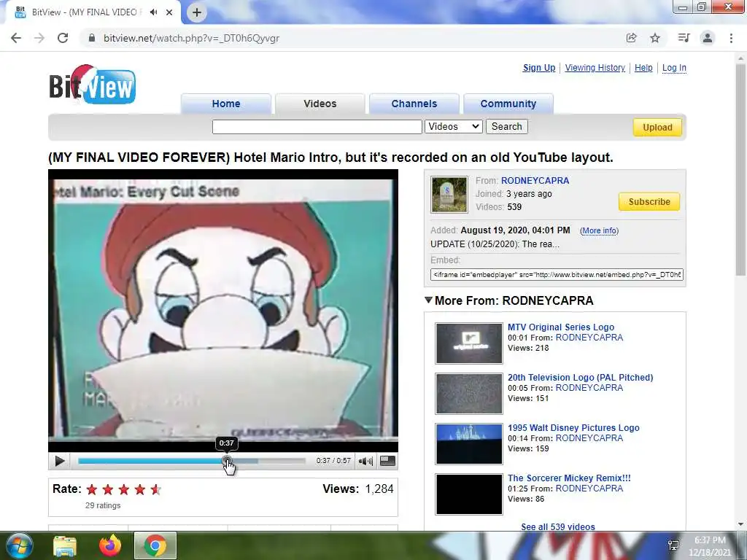Mute the video player volume icon
This screenshot has height=560, width=747.
click(365, 461)
